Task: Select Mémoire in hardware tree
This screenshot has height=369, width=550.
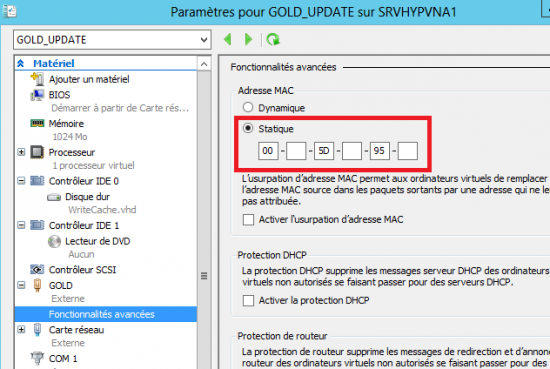Action: (66, 123)
